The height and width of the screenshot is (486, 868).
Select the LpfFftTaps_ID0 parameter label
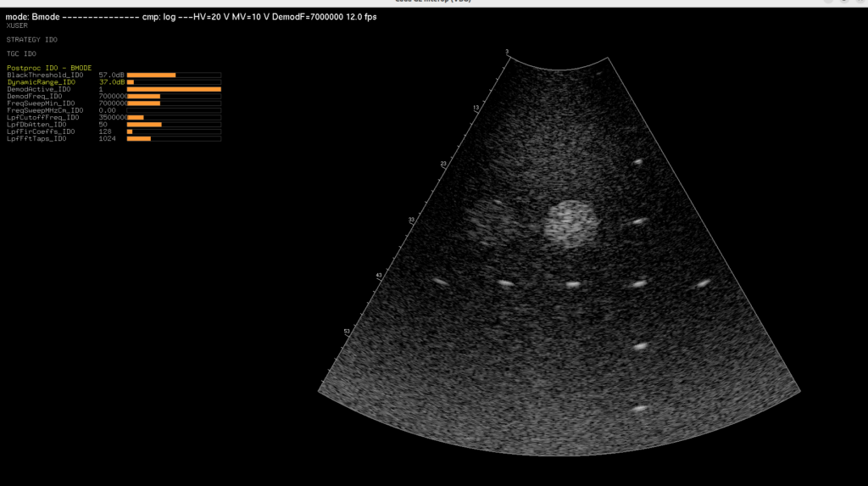click(36, 138)
